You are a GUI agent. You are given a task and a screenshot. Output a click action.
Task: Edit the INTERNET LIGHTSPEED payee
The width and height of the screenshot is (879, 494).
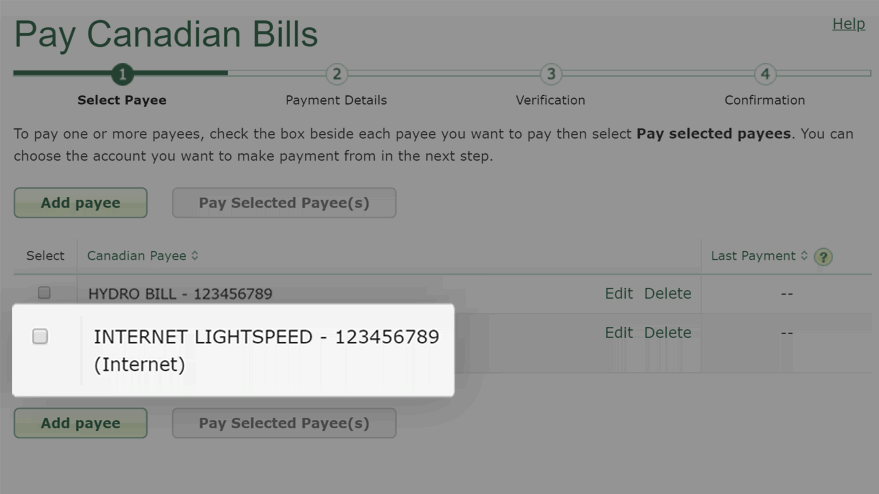click(618, 333)
